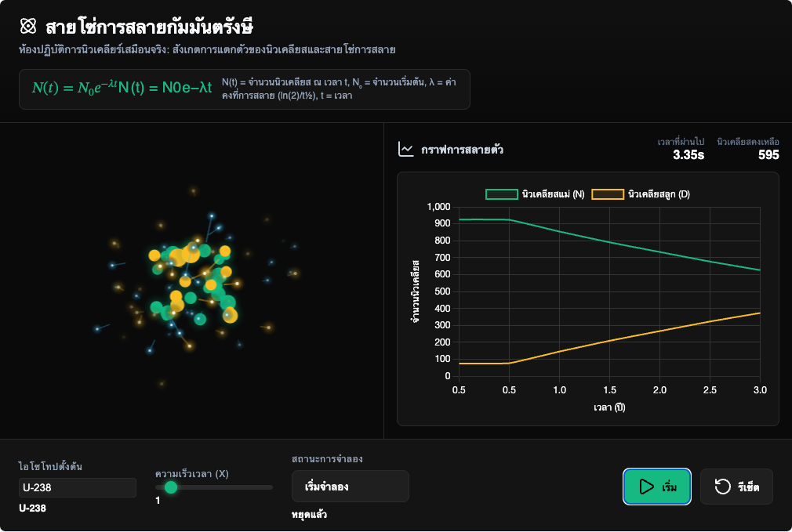Click the atom logo icon in header
This screenshot has width=792, height=532.
[x=28, y=26]
